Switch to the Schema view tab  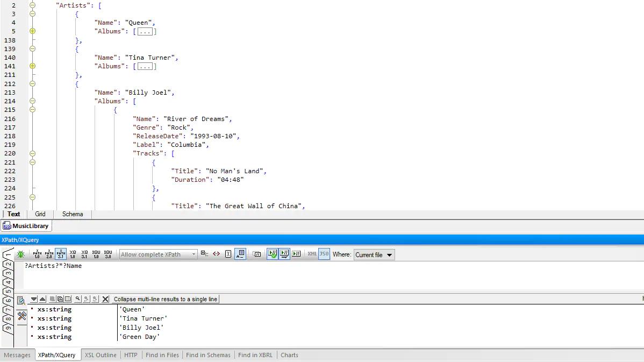73,214
